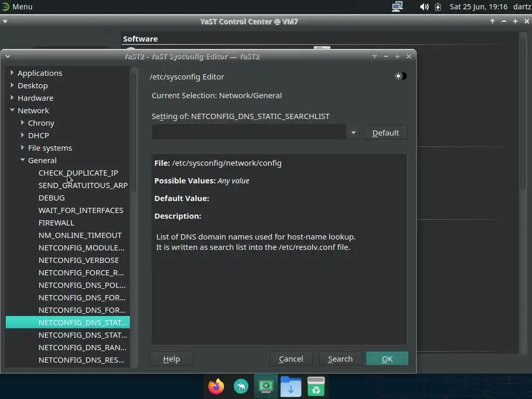Select NETCONFIG_DNS_RAN... entry
The width and height of the screenshot is (532, 399).
[83, 348]
